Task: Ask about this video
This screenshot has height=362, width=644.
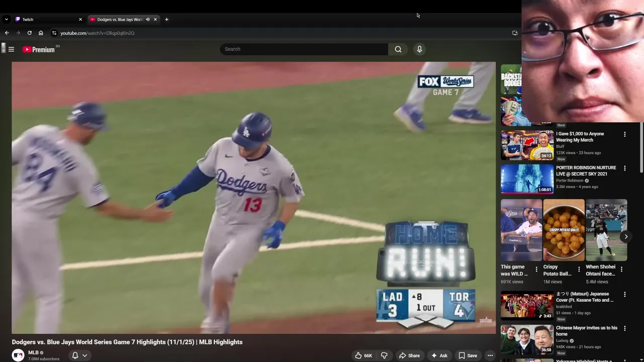Action: point(439,355)
